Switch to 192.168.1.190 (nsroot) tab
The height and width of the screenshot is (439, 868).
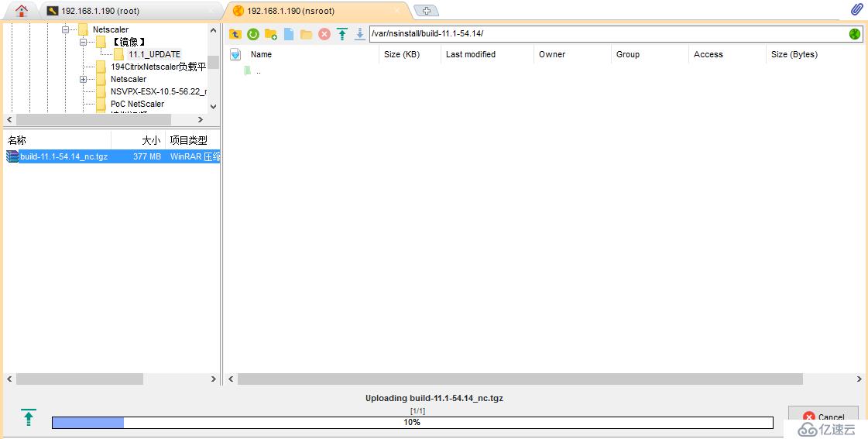[x=290, y=11]
